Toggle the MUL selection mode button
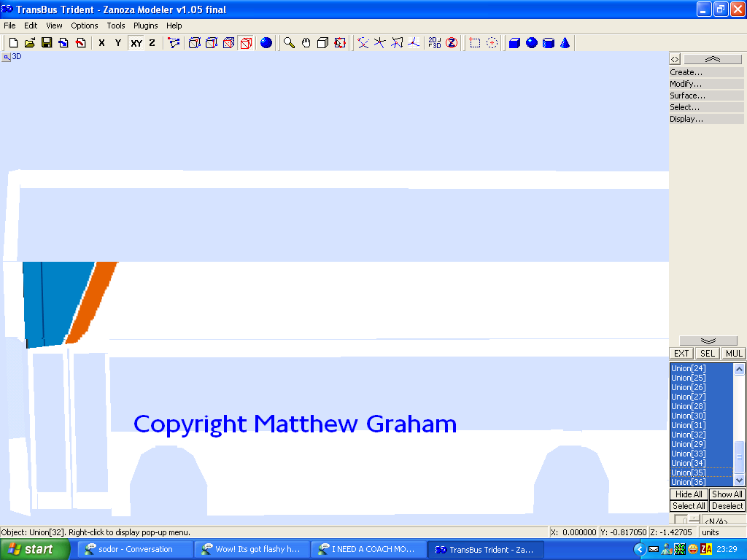This screenshot has width=747, height=560. pyautogui.click(x=734, y=354)
